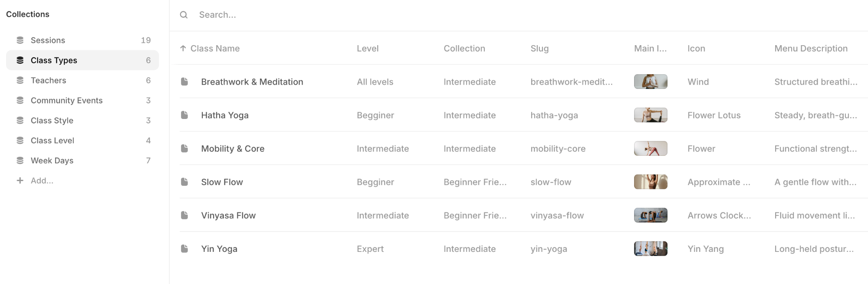868x284 pixels.
Task: Click the Sessions collection database icon
Action: click(20, 40)
